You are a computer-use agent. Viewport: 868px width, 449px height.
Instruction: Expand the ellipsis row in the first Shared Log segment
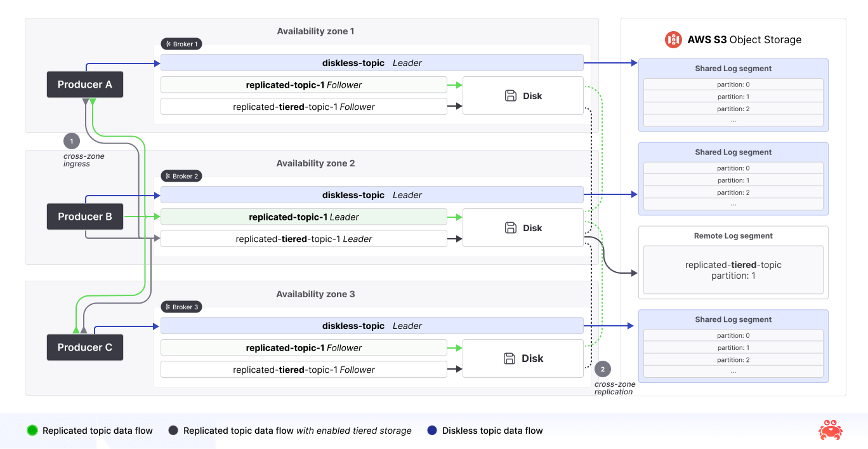coord(733,120)
